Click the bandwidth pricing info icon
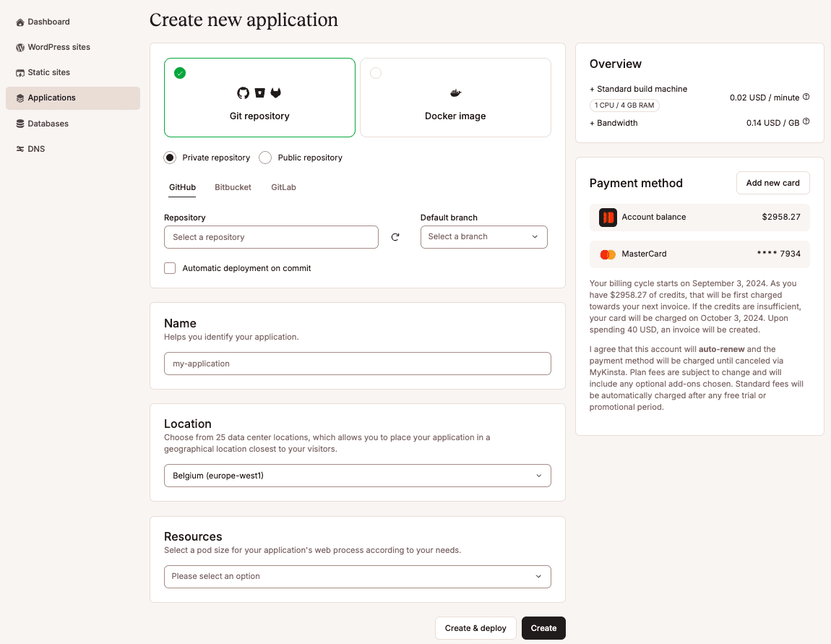This screenshot has width=831, height=644. [x=807, y=122]
